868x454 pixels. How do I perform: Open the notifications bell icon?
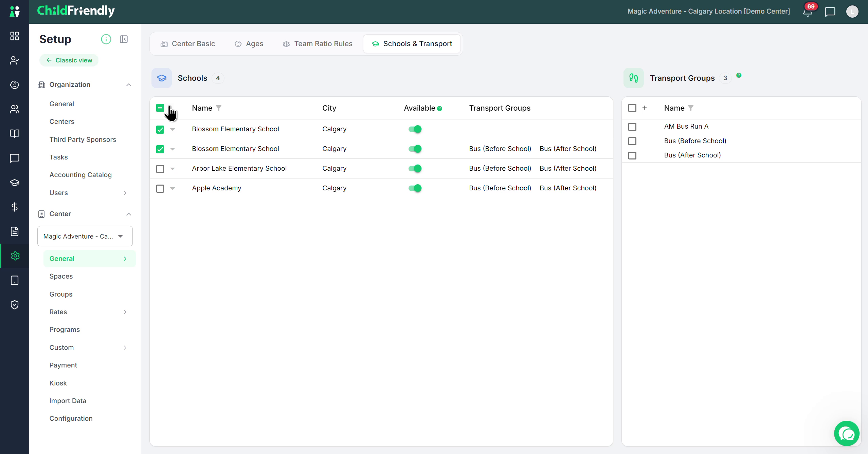pos(808,12)
